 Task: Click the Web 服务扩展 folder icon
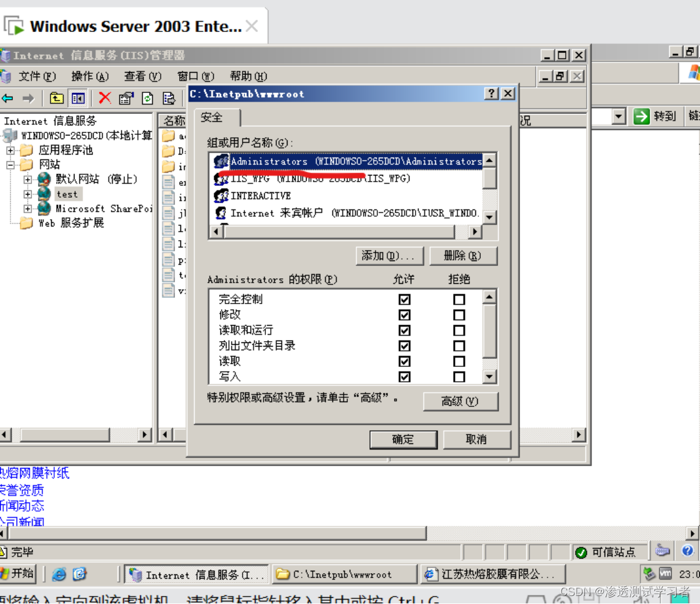pyautogui.click(x=27, y=223)
